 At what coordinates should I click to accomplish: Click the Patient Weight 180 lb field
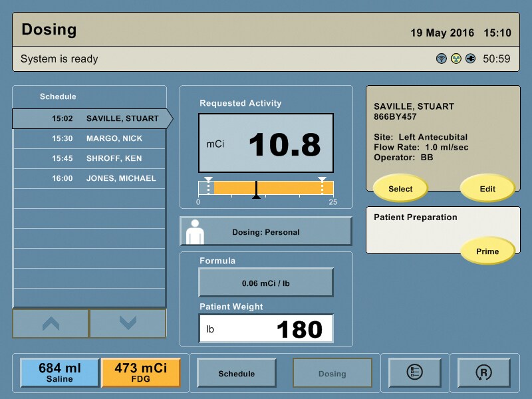(266, 329)
